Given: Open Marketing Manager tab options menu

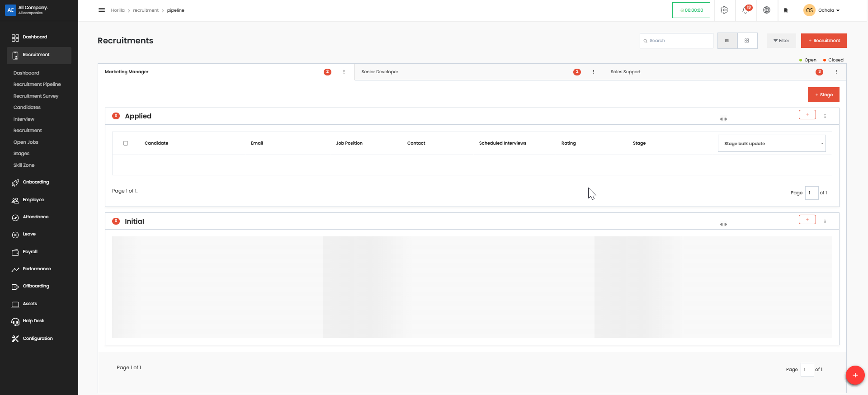Looking at the screenshot, I should [x=344, y=72].
